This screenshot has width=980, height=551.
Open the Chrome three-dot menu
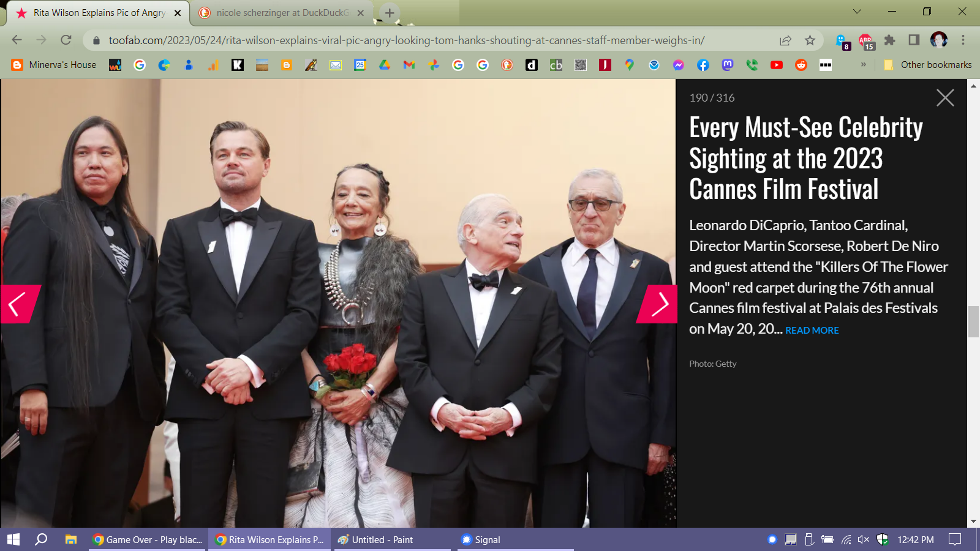point(963,40)
